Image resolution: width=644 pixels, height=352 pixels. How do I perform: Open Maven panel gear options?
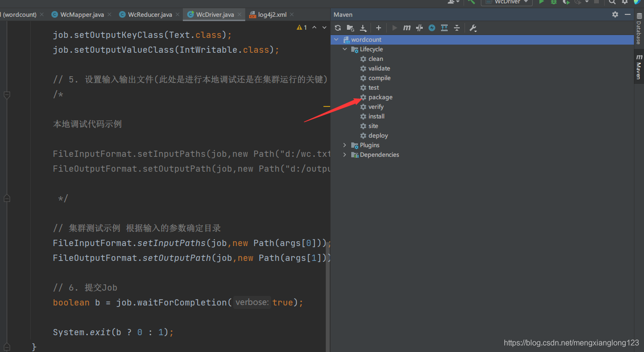pos(615,14)
